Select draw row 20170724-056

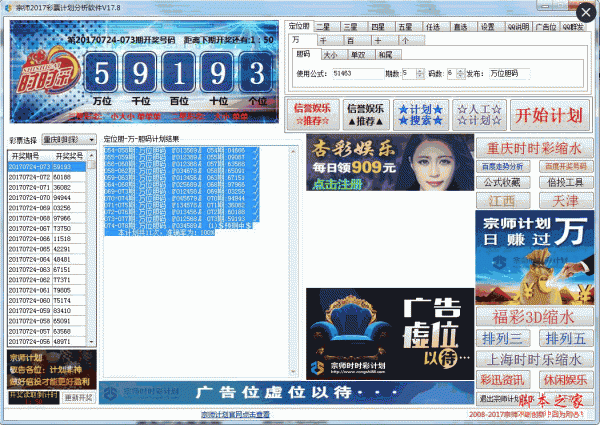coord(47,341)
